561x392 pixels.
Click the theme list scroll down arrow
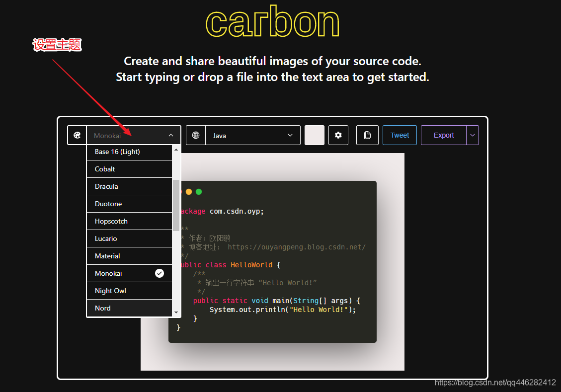tap(176, 313)
